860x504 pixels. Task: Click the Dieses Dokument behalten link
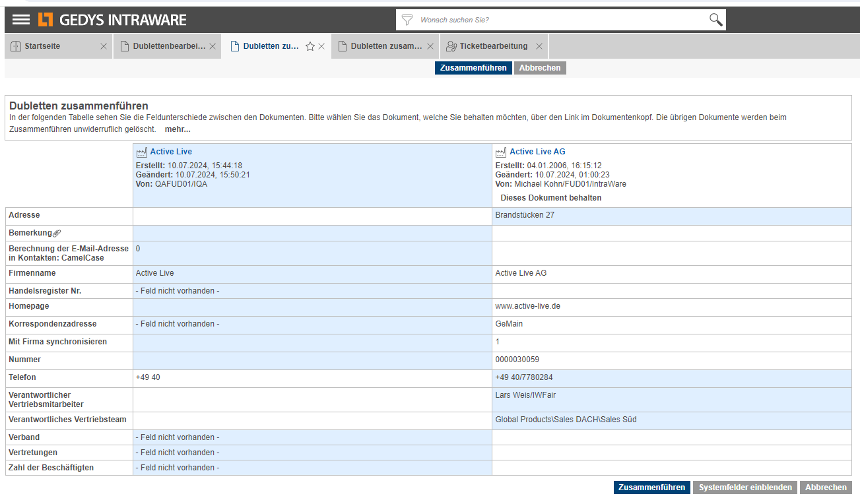[x=551, y=198]
